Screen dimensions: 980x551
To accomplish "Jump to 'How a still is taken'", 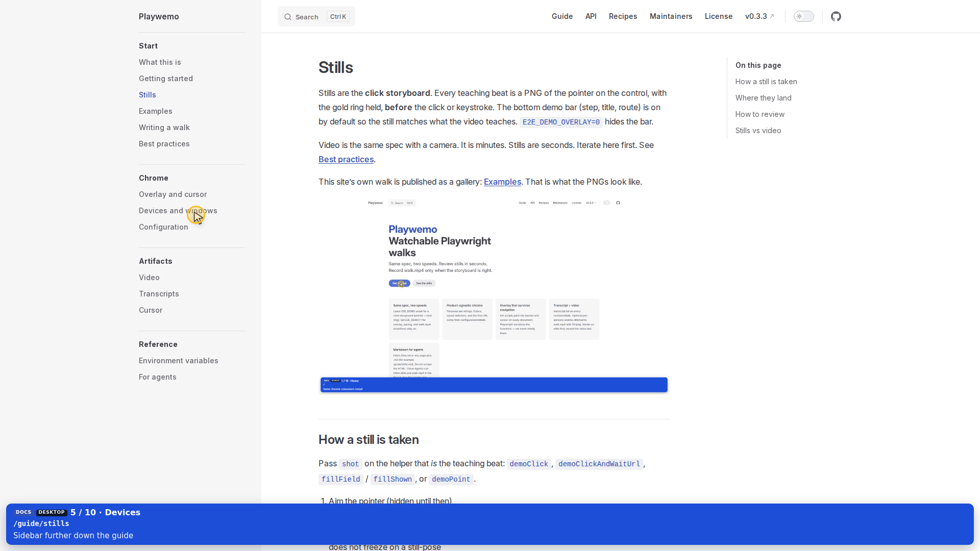I will (x=766, y=82).
